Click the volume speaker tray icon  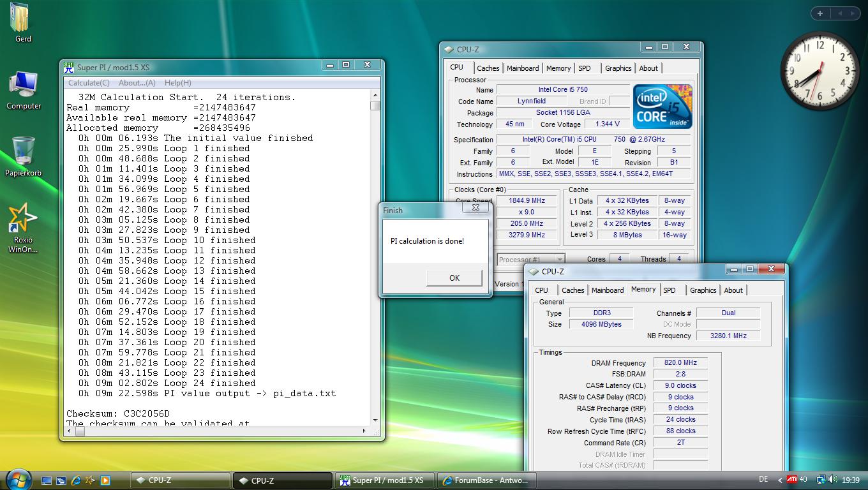[x=834, y=480]
